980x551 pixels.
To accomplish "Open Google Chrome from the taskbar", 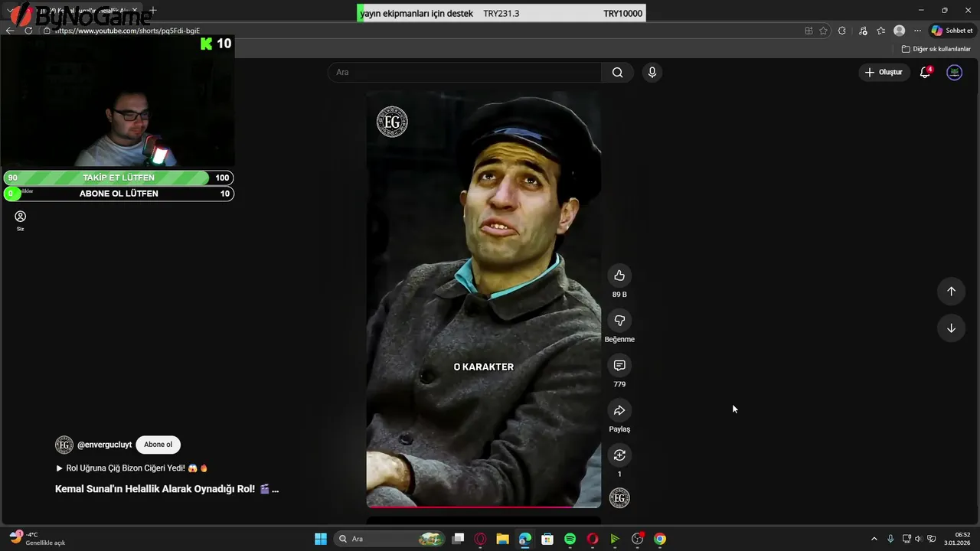I will (x=660, y=539).
